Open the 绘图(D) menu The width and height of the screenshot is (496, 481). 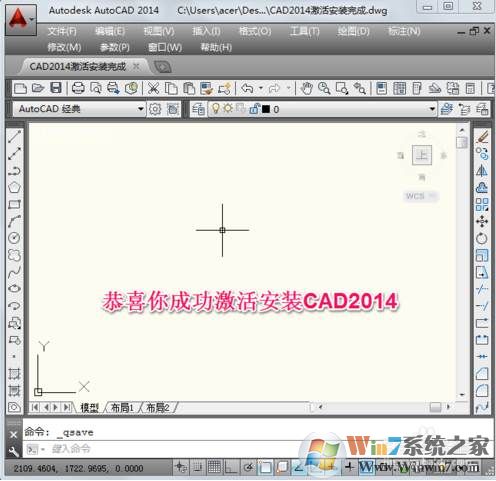point(353,32)
